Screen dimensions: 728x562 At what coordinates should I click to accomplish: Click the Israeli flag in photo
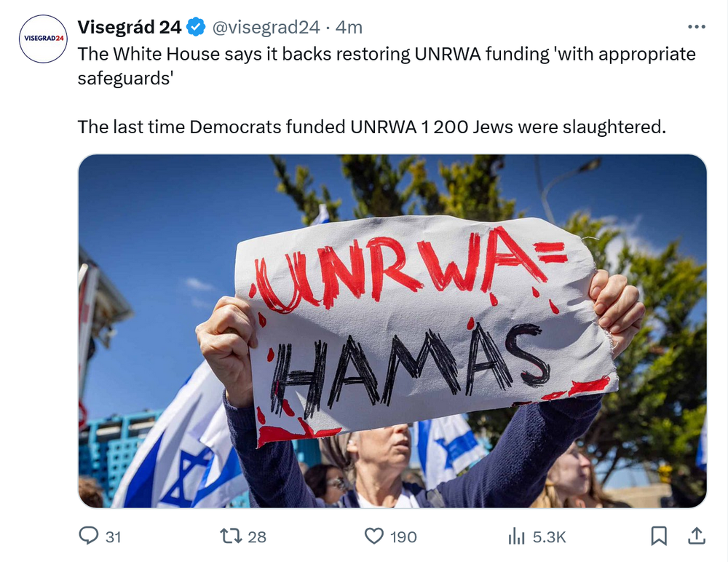tap(181, 446)
